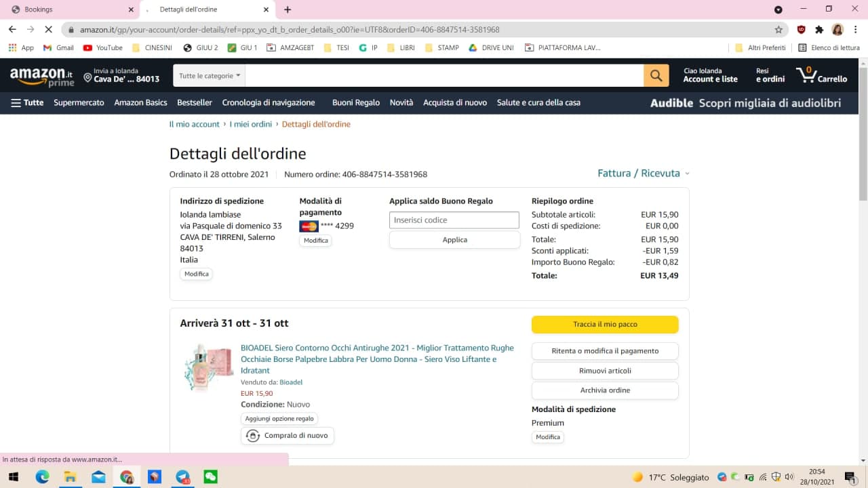The width and height of the screenshot is (868, 488).
Task: Open the browser extensions puzzle icon
Action: [x=819, y=30]
